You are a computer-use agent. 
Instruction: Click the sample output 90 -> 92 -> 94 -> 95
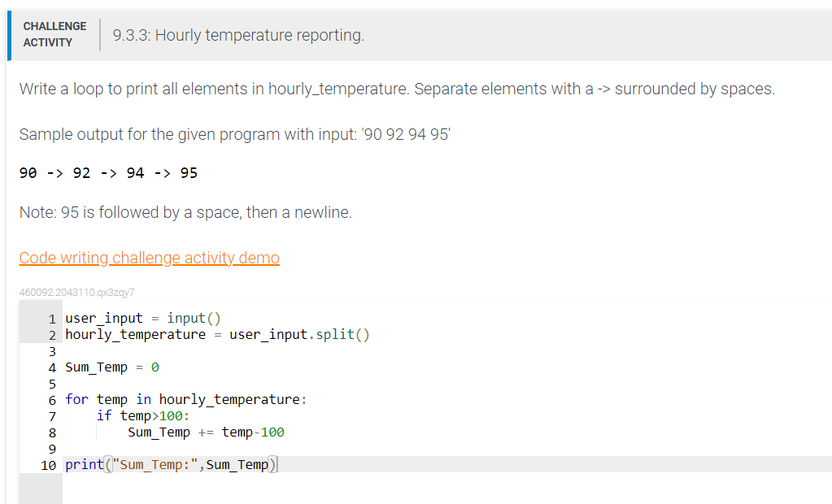pos(106,172)
